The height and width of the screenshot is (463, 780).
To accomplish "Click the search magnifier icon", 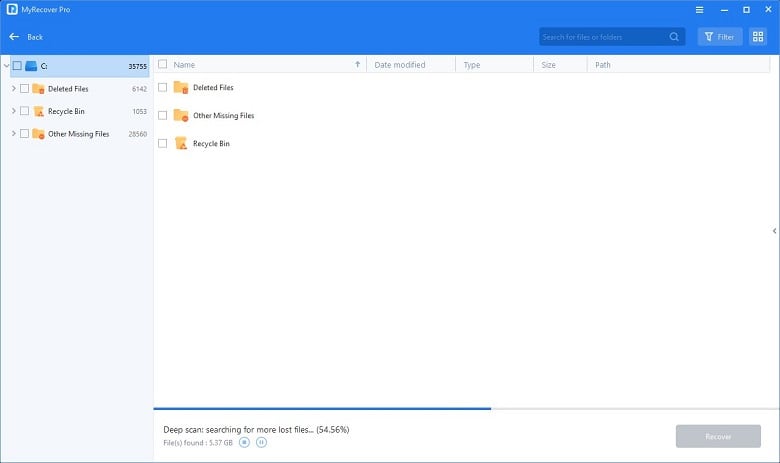I will point(674,37).
